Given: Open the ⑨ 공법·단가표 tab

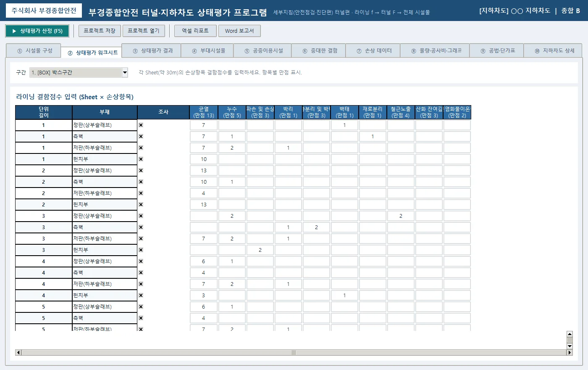Looking at the screenshot, I should 497,50.
